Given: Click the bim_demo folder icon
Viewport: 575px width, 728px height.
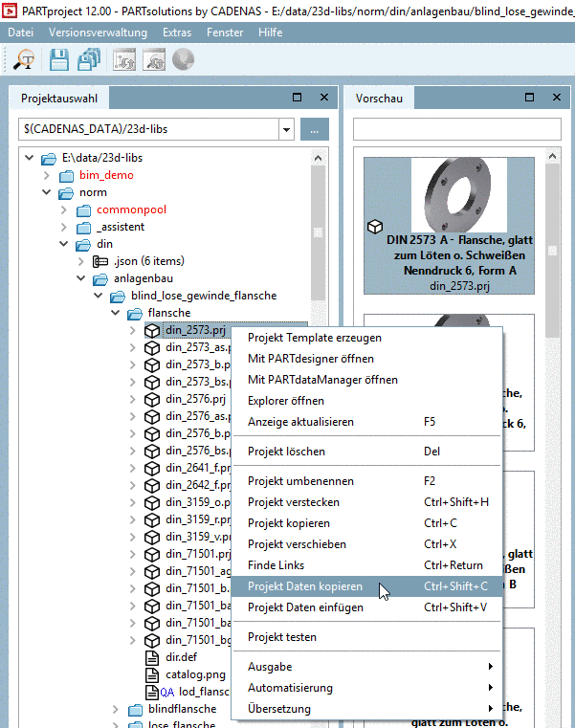Looking at the screenshot, I should (x=66, y=176).
